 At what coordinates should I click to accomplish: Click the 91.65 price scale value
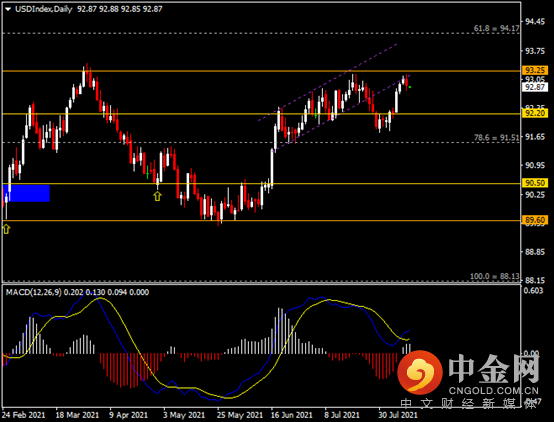535,137
